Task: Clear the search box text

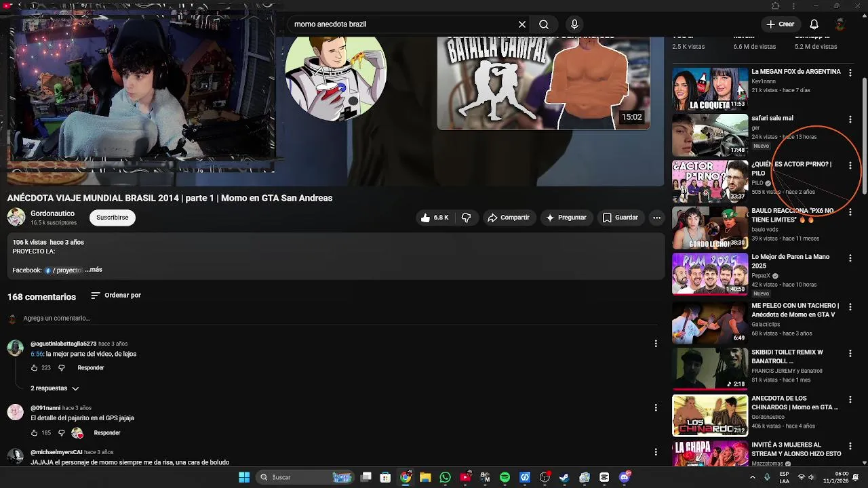Action: tap(522, 24)
